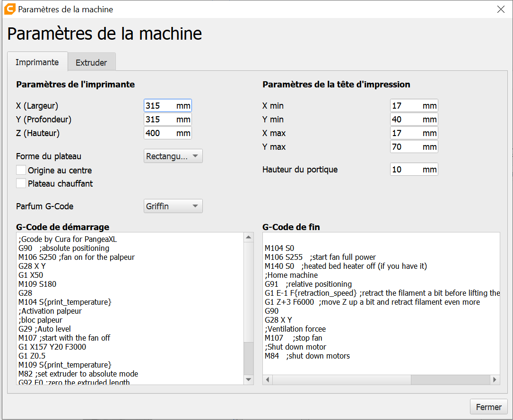The height and width of the screenshot is (420, 513).
Task: Click the 'G90 ;absolute positioning' line
Action: pyautogui.click(x=64, y=248)
